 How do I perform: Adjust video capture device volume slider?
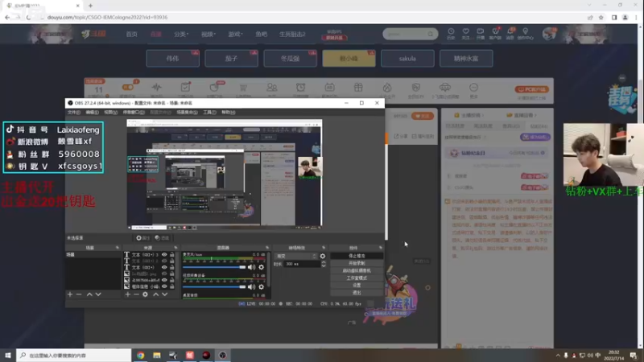click(214, 287)
